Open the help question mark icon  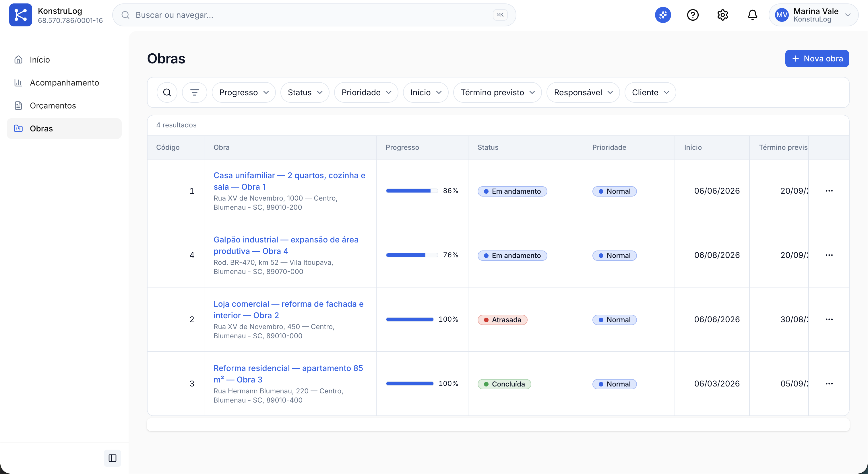[692, 15]
